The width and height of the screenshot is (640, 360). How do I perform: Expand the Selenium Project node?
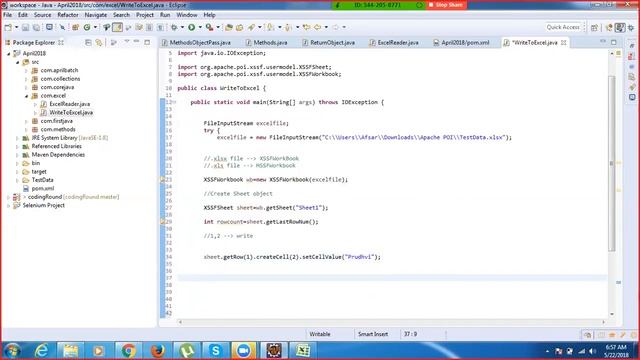pos(9,205)
